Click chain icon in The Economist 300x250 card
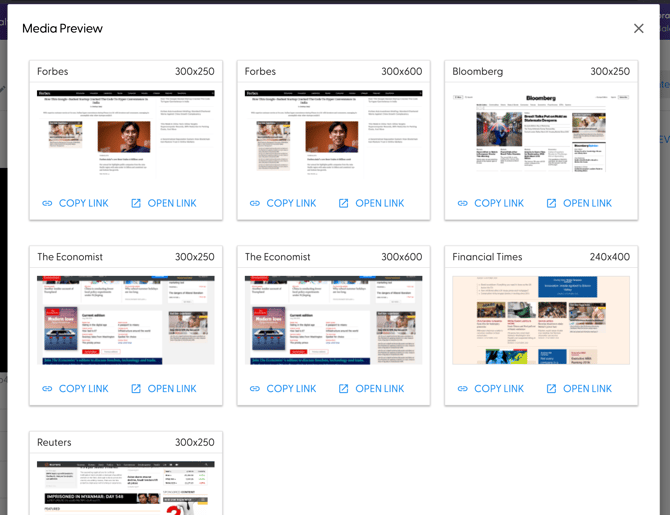The image size is (670, 515). pos(47,389)
